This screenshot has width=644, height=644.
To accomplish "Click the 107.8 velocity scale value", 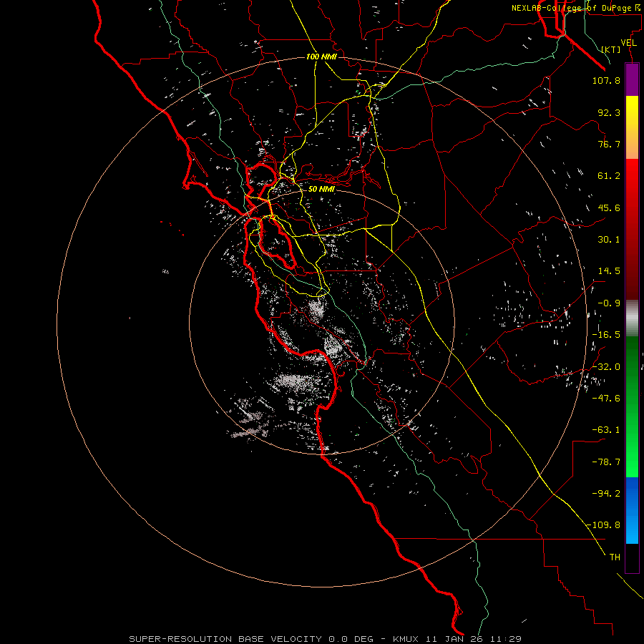I will (606, 80).
